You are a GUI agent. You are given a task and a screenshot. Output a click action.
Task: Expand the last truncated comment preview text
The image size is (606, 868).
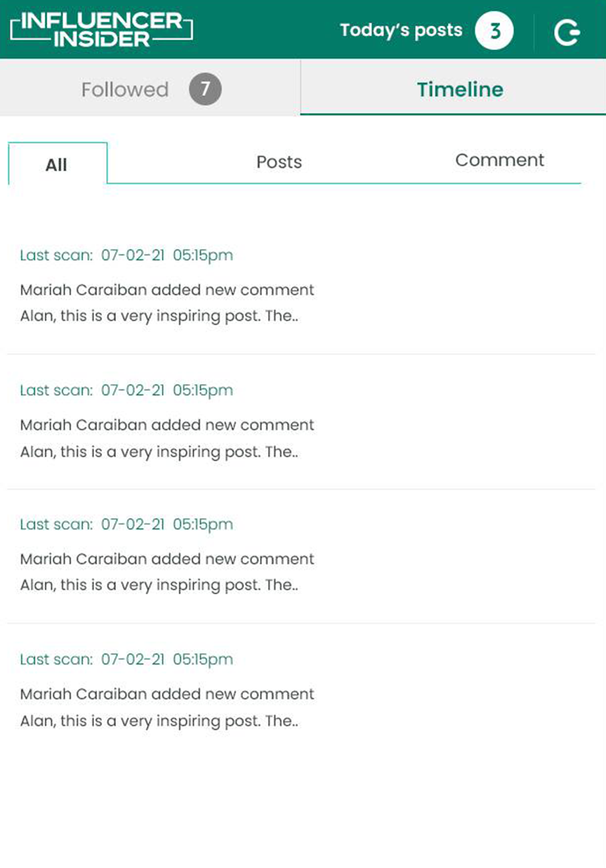pos(159,721)
